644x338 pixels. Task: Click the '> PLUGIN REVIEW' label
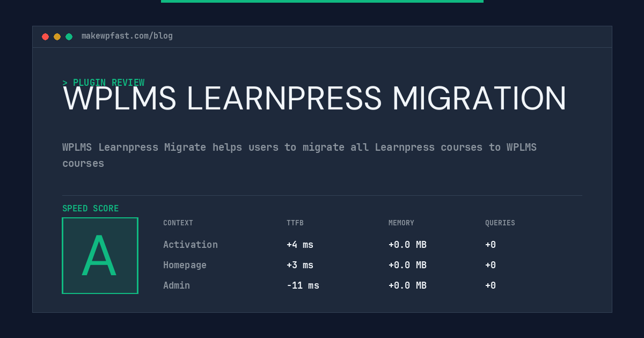(104, 83)
